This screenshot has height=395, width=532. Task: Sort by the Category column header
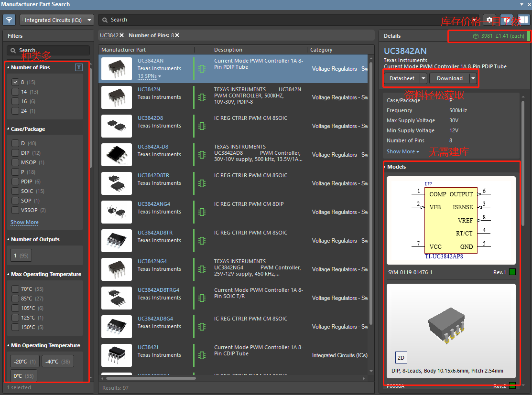tap(321, 50)
